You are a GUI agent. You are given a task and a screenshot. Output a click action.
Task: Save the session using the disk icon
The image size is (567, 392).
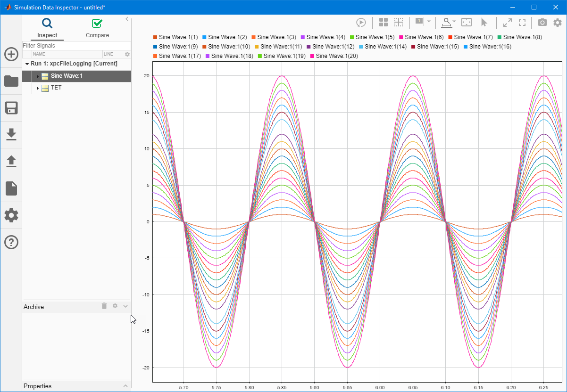click(x=11, y=108)
